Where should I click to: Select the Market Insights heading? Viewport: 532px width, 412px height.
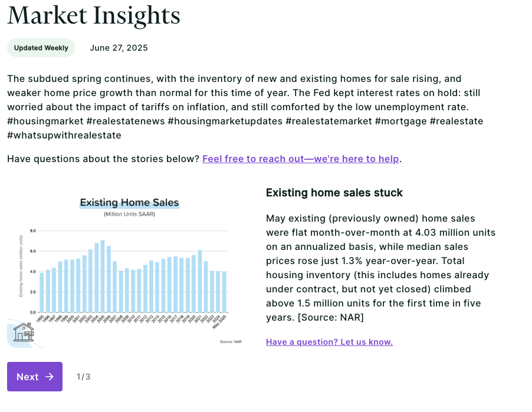94,15
